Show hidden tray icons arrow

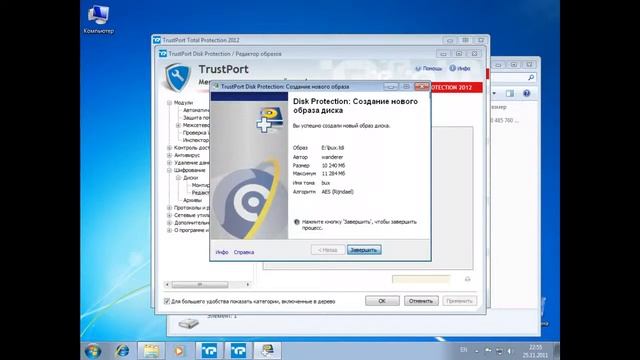476,351
